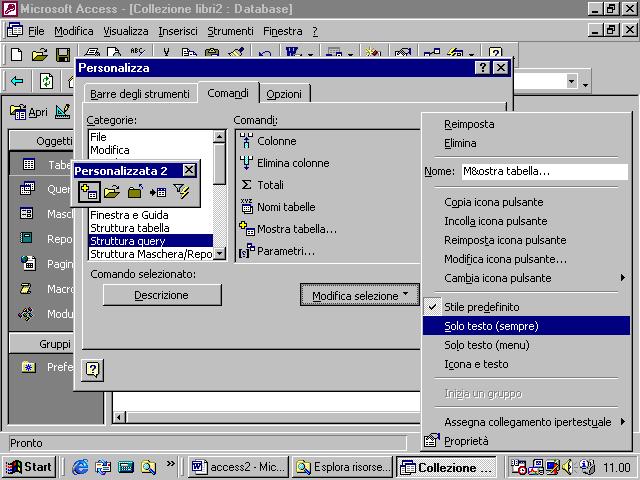Click the Web toolbar back arrow

point(17,81)
